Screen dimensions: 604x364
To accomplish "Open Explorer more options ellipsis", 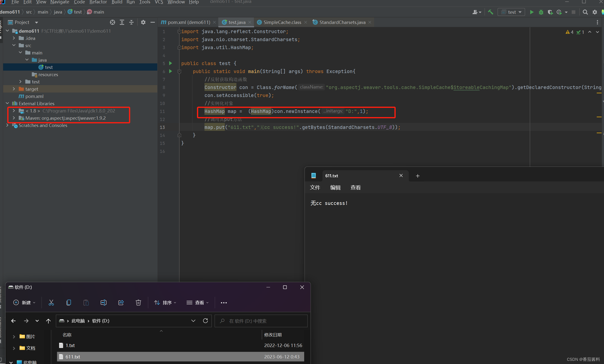I will pos(224,303).
